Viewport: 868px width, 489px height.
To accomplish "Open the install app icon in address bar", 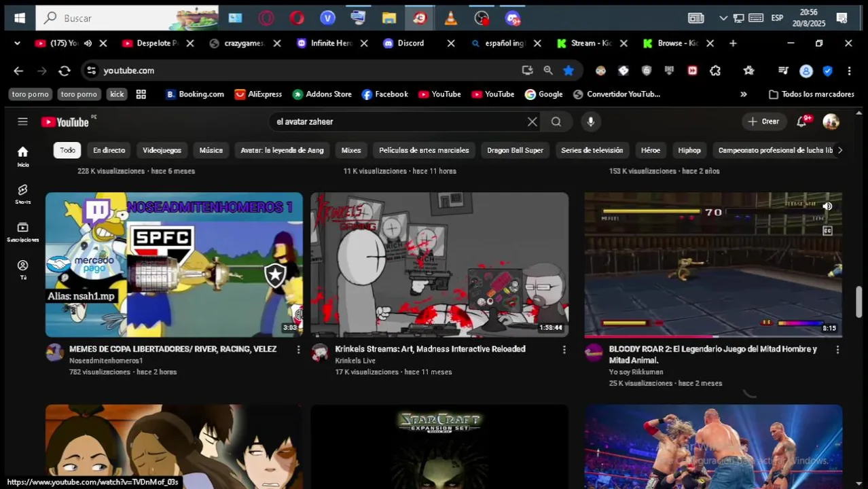I will click(527, 71).
